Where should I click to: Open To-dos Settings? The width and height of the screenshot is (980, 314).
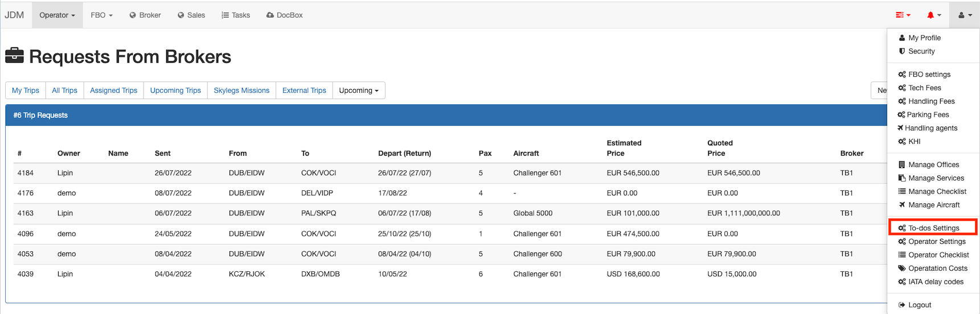point(933,228)
